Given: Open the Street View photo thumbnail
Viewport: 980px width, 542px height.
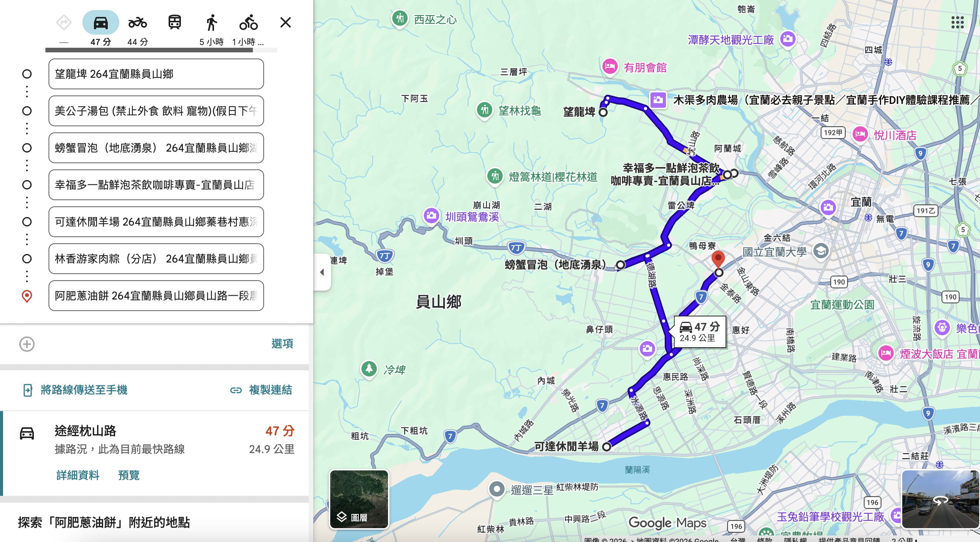Looking at the screenshot, I should 940,499.
